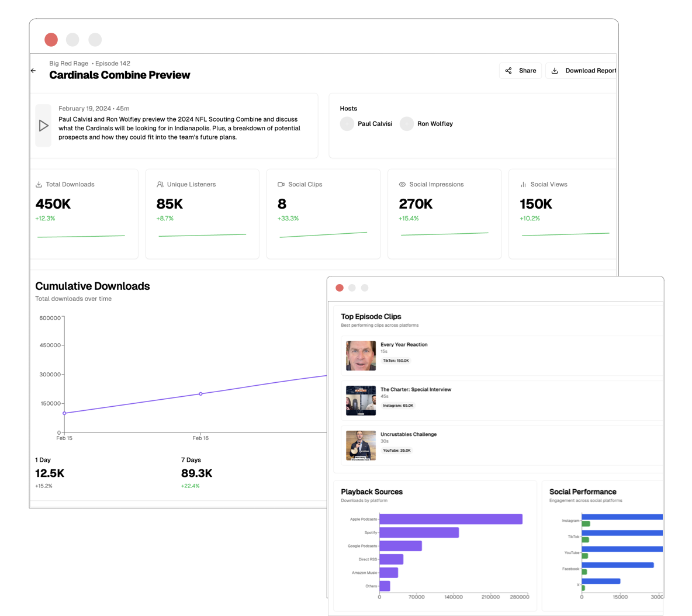The image size is (692, 616).
Task: Click the Feb 16 data point on chart
Action: coord(200,394)
